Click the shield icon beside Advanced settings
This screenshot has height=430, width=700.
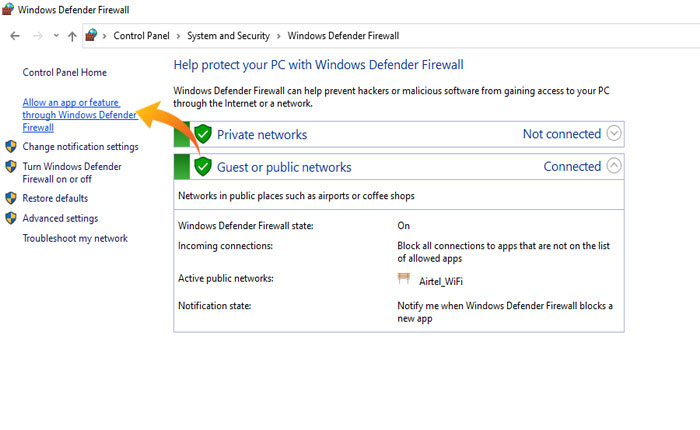[x=11, y=218]
